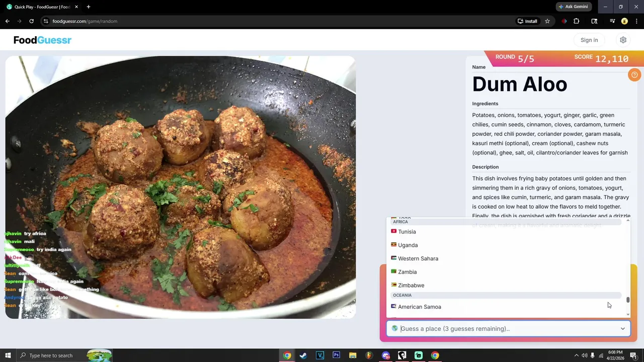View site information icon in address bar

click(x=45, y=21)
